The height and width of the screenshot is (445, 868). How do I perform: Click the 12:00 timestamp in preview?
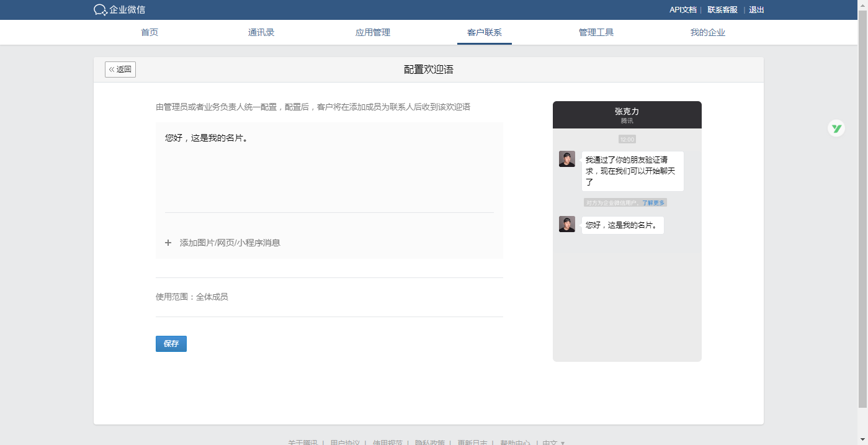[x=627, y=139]
